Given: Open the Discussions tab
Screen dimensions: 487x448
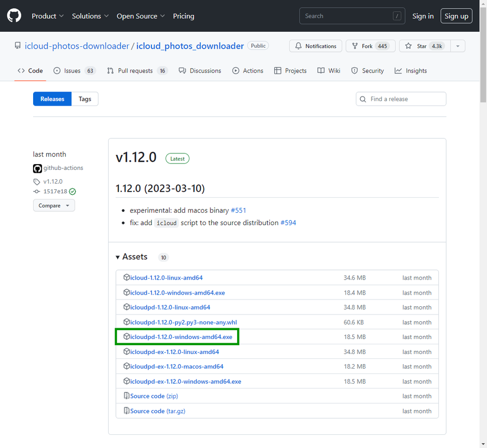Looking at the screenshot, I should tap(200, 71).
